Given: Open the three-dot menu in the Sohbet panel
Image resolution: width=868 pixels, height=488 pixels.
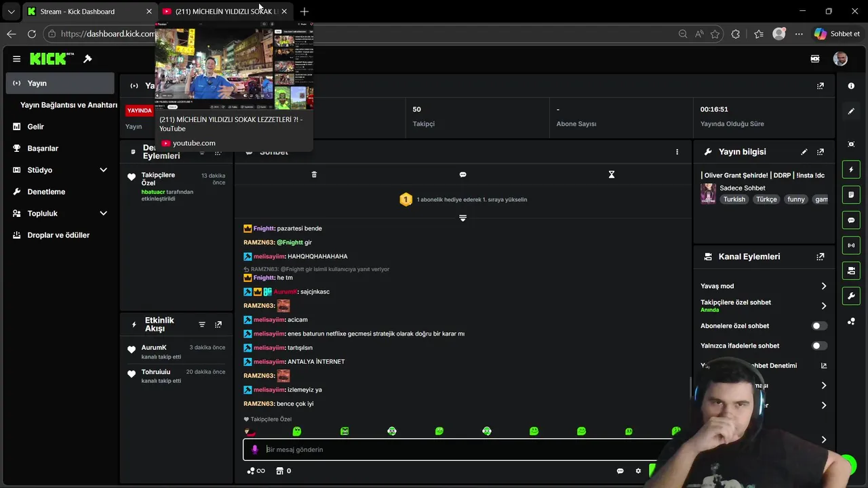Looking at the screenshot, I should click(677, 152).
